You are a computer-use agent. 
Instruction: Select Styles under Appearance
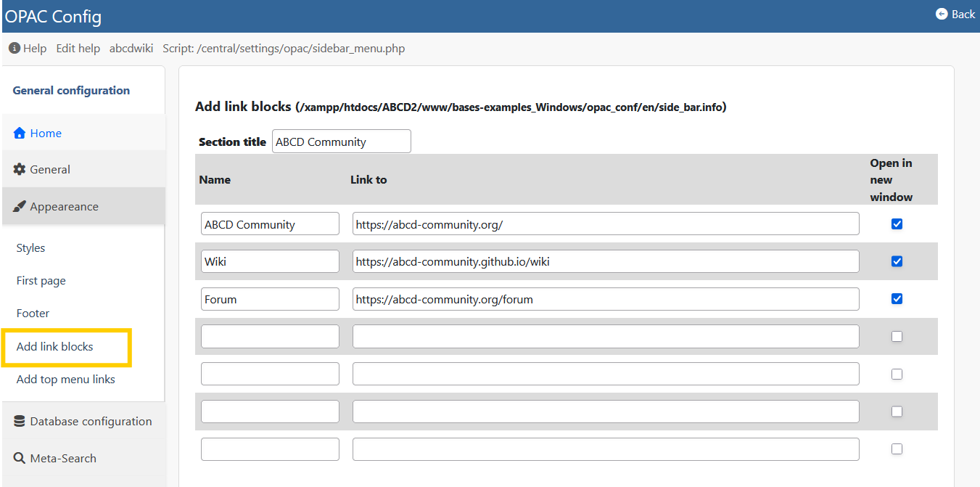30,247
